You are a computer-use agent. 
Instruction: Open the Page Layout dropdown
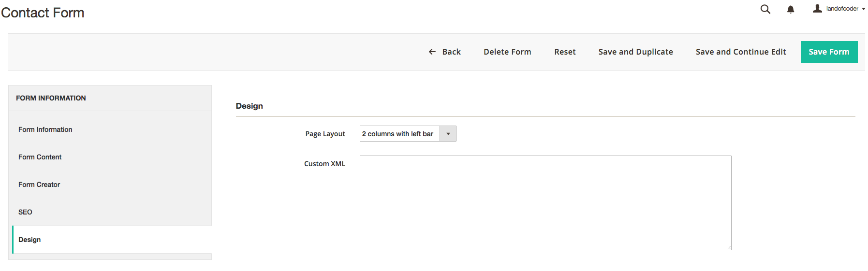pyautogui.click(x=400, y=134)
